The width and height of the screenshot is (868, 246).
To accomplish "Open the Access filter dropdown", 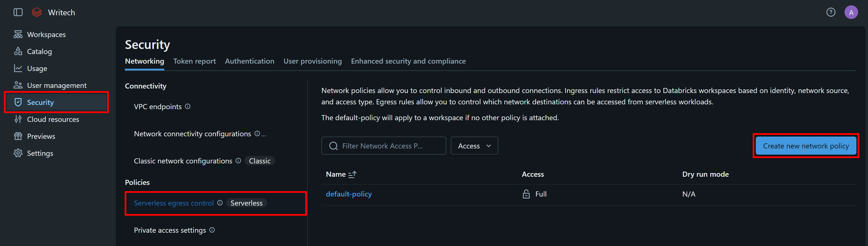I will 474,146.
